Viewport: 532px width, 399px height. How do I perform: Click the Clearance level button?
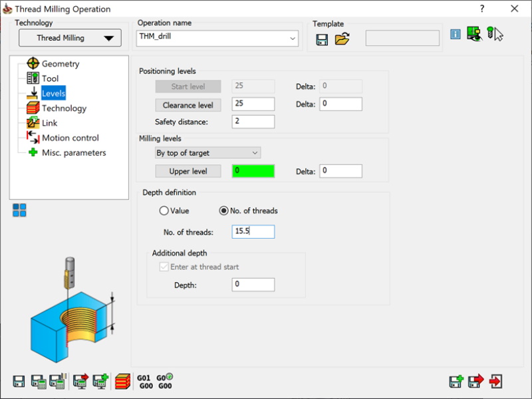coord(188,105)
